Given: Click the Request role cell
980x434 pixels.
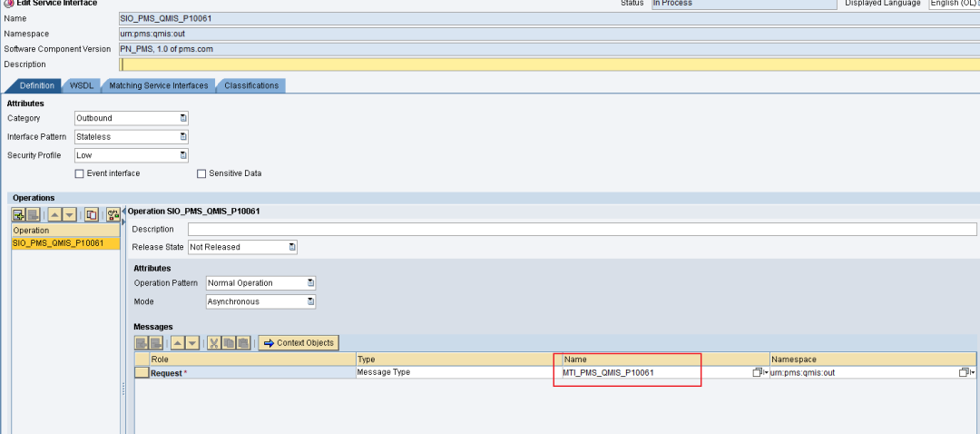Looking at the screenshot, I should [252, 373].
